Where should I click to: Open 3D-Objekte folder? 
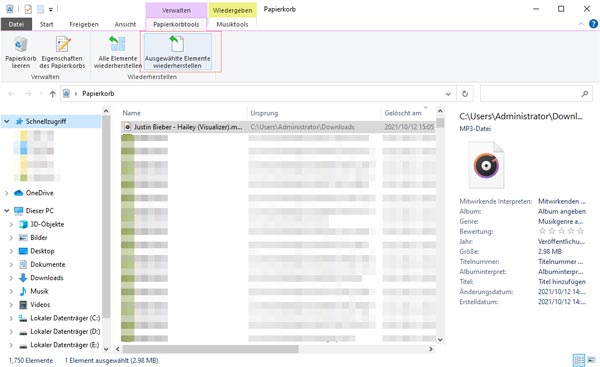[x=47, y=224]
